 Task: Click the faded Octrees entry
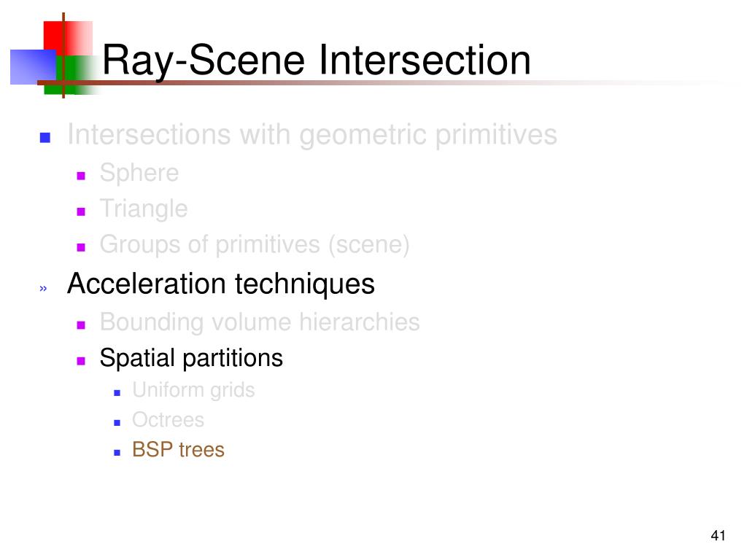[169, 420]
